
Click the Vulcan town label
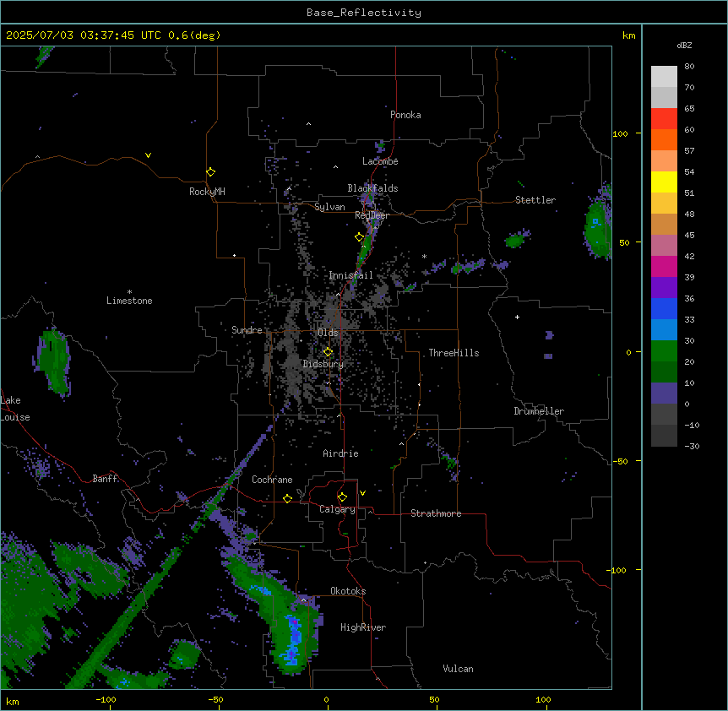tap(458, 669)
